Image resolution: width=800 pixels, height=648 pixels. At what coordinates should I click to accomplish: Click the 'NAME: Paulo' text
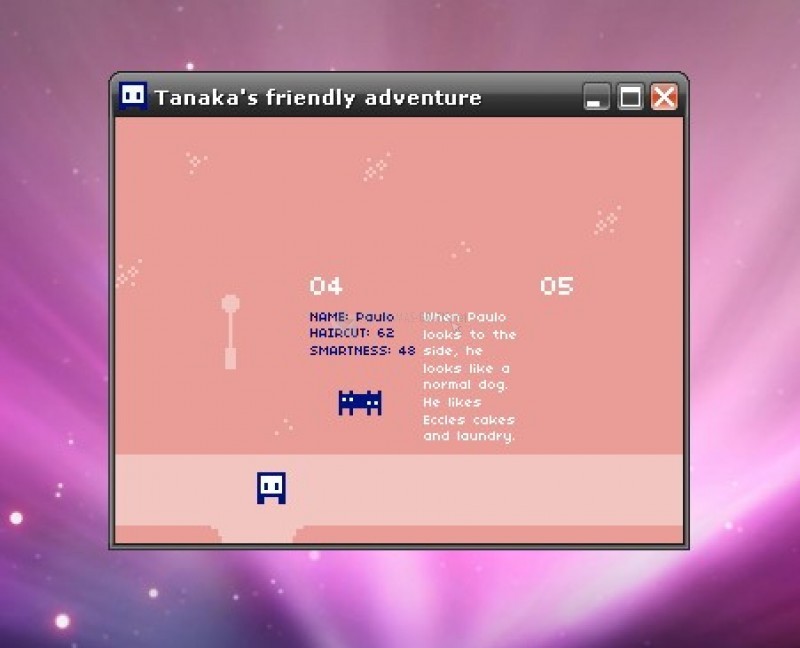pyautogui.click(x=352, y=317)
